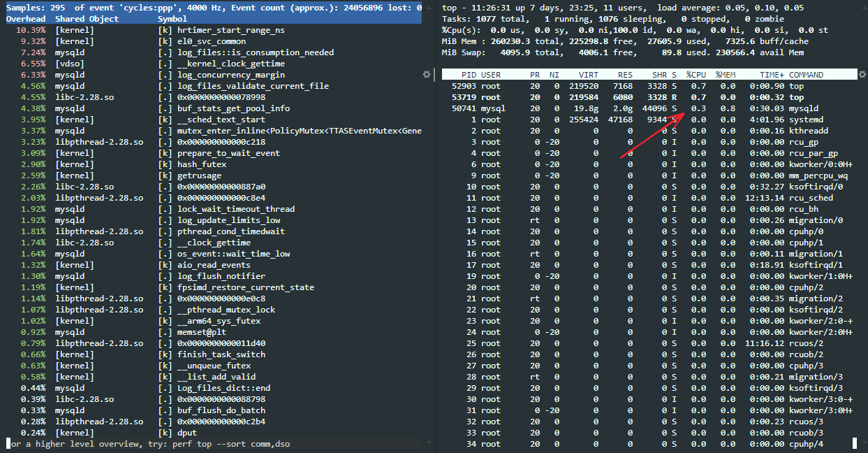Click the mm_percpu_wq process row
The width and height of the screenshot is (868, 453).
tap(649, 175)
